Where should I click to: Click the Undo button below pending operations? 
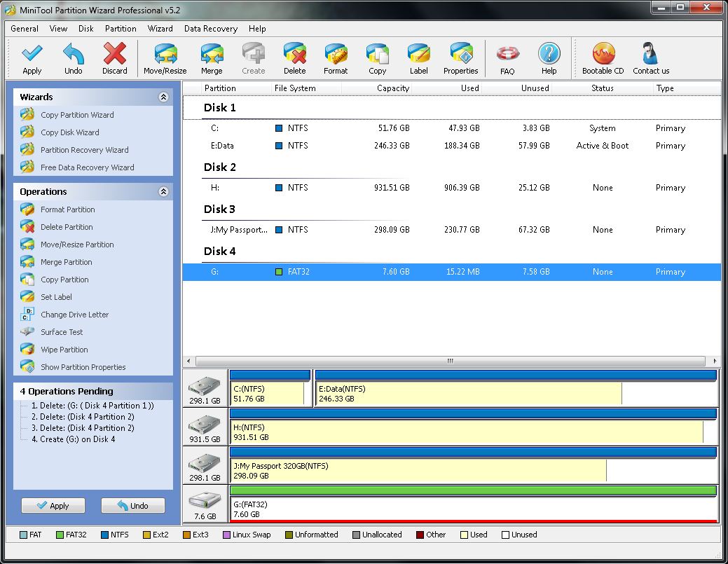click(133, 506)
